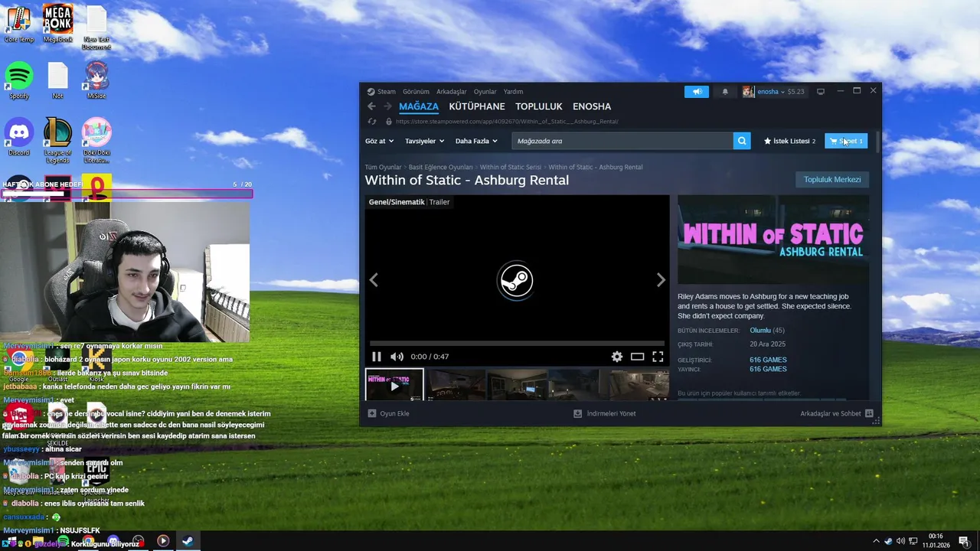
Task: Switch to the TOPLULUK tab
Action: click(x=539, y=106)
